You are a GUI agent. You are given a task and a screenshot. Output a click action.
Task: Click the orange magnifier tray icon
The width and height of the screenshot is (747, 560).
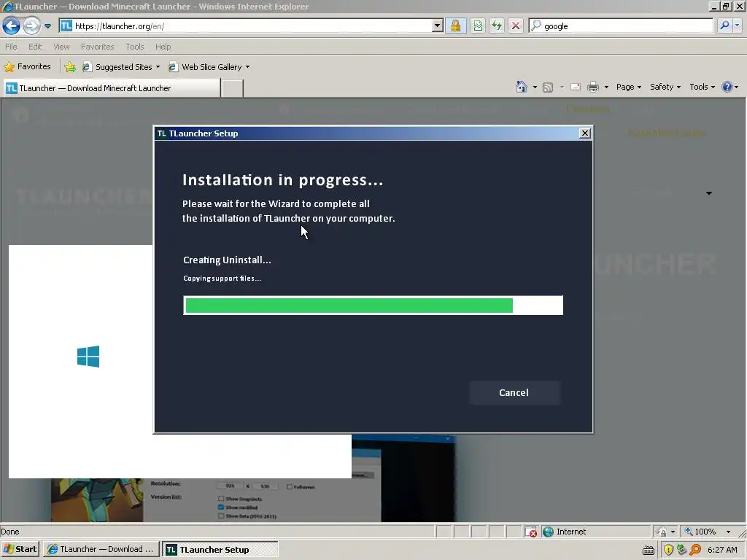point(695,550)
